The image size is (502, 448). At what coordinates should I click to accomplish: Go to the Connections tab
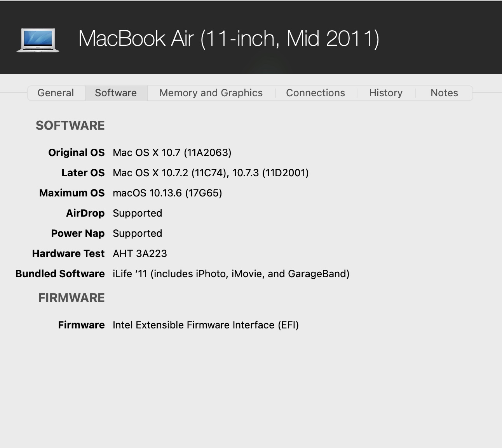pyautogui.click(x=315, y=93)
